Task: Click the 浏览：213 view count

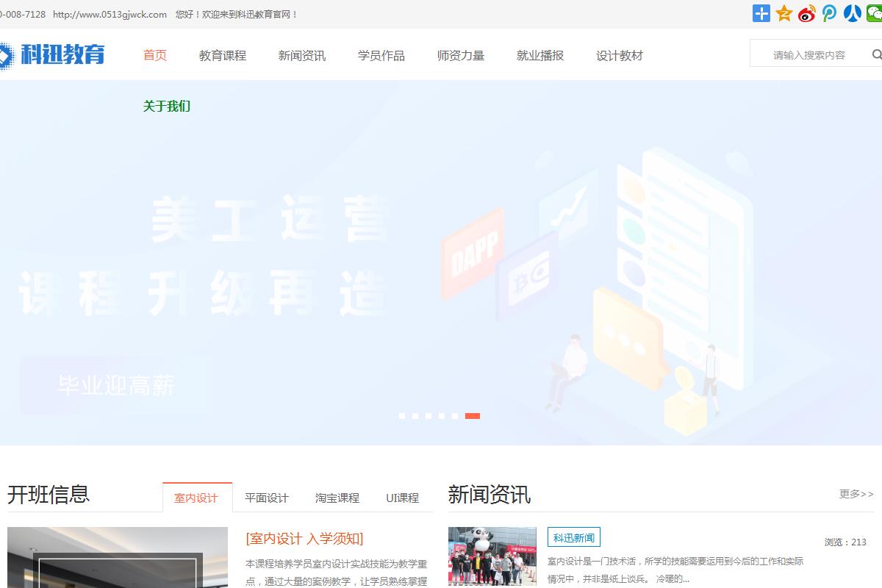Action: tap(845, 542)
